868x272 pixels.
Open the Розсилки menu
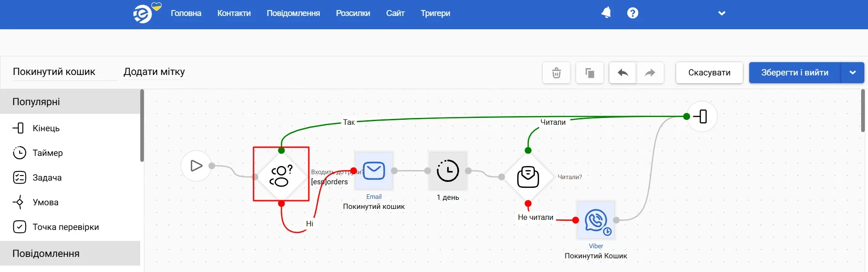pos(353,13)
